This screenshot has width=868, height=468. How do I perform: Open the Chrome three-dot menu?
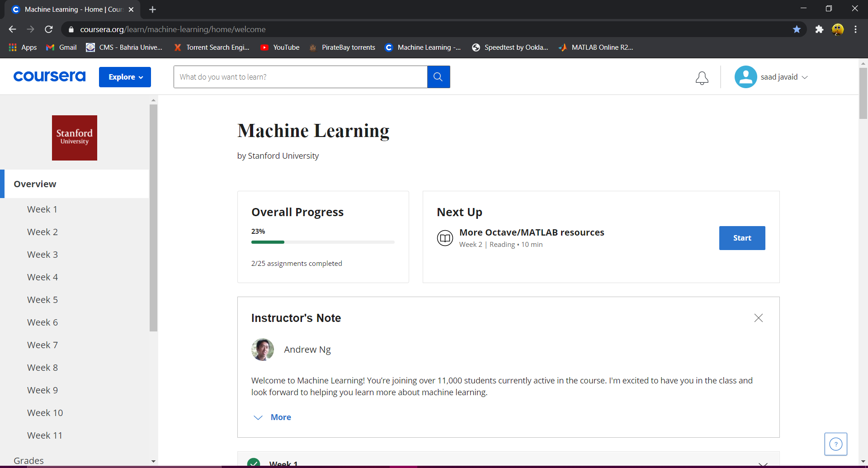[855, 29]
